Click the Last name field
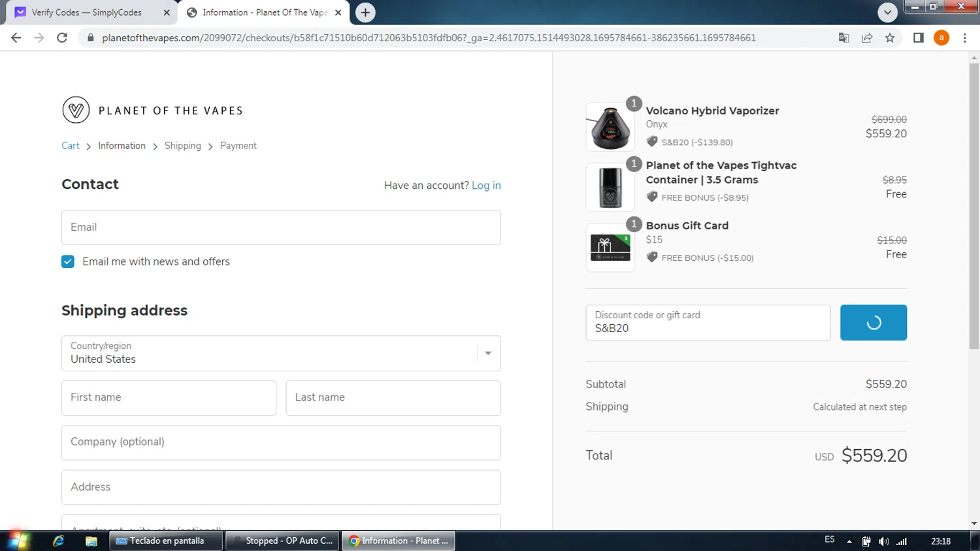 click(393, 397)
